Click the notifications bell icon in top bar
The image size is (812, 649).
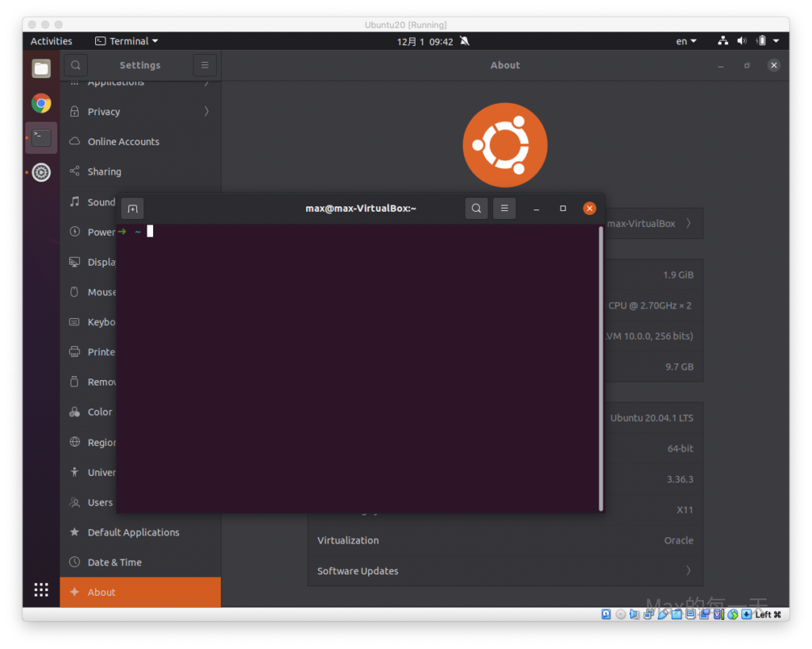click(x=465, y=41)
